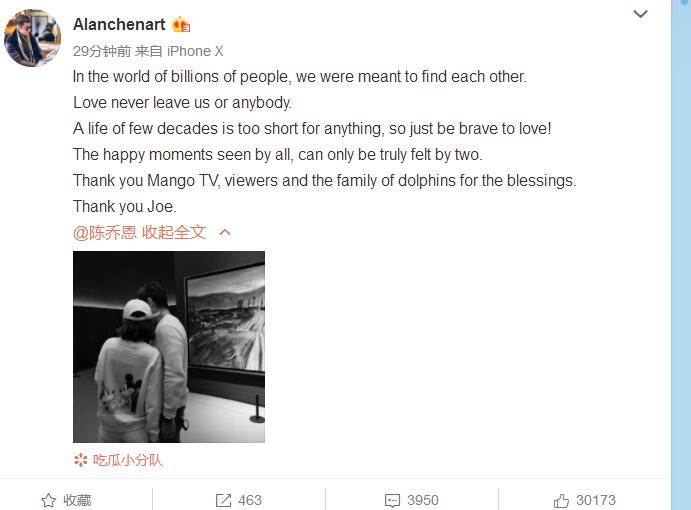Click the flower icon before 吃瓜小分队

click(x=81, y=460)
